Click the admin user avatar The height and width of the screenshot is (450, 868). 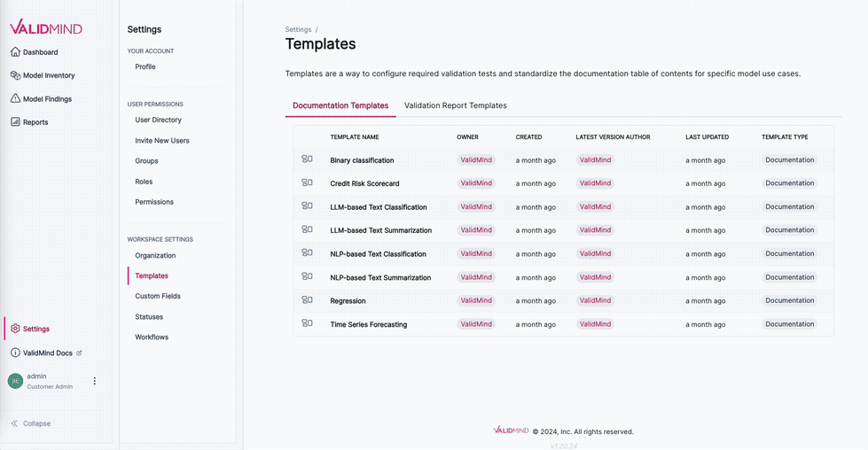15,381
